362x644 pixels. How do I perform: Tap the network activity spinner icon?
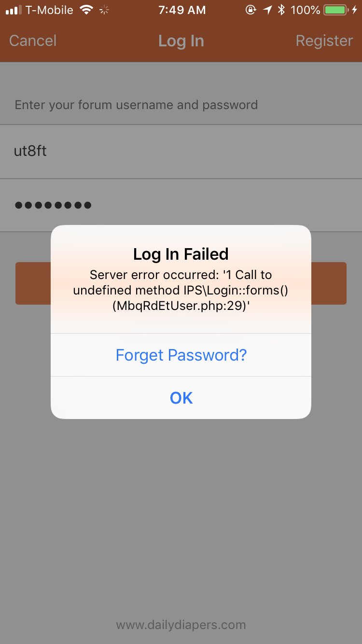click(x=104, y=10)
